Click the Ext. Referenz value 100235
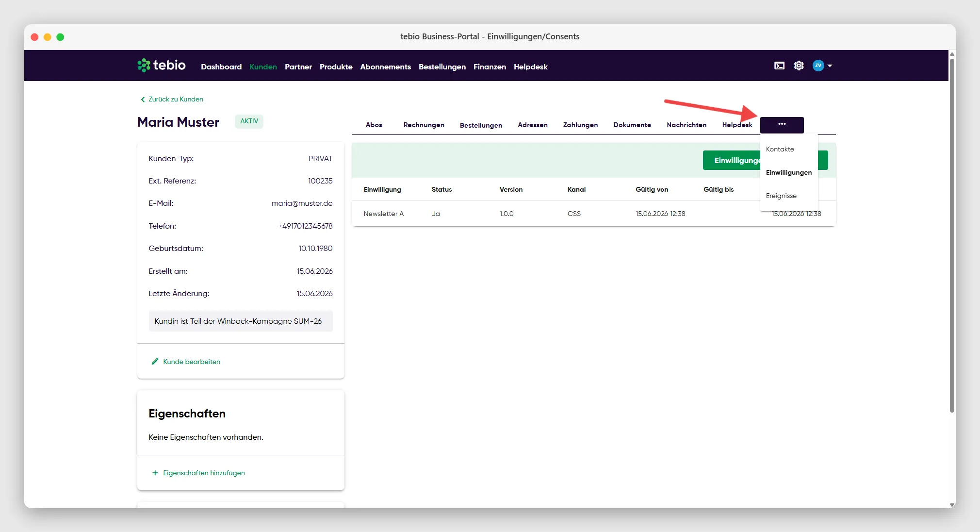Screen dimensions: 980x532 (320, 181)
